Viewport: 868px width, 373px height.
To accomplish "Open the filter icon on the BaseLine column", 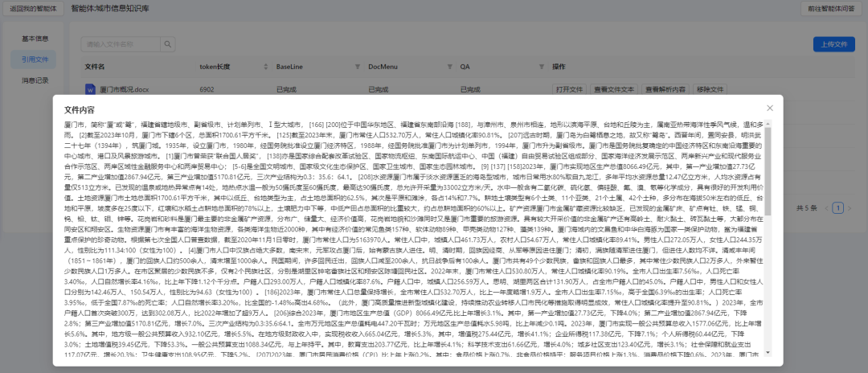I will click(x=358, y=67).
